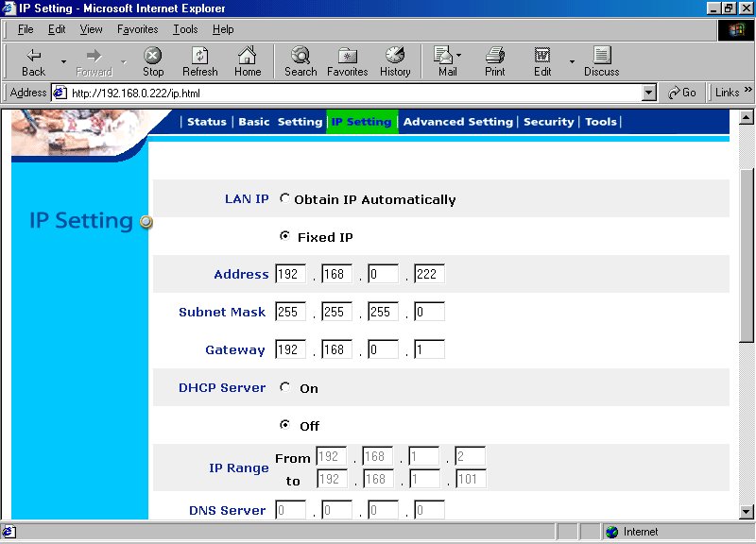756x544 pixels.
Task: Click the Refresh toolbar icon
Action: tap(199, 60)
